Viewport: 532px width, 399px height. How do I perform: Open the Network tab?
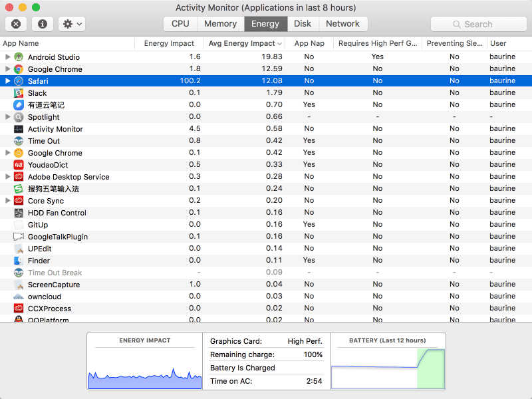[342, 24]
